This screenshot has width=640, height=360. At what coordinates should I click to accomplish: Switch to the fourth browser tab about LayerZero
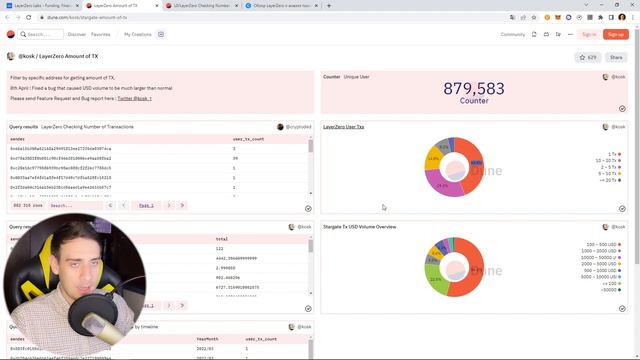click(282, 6)
